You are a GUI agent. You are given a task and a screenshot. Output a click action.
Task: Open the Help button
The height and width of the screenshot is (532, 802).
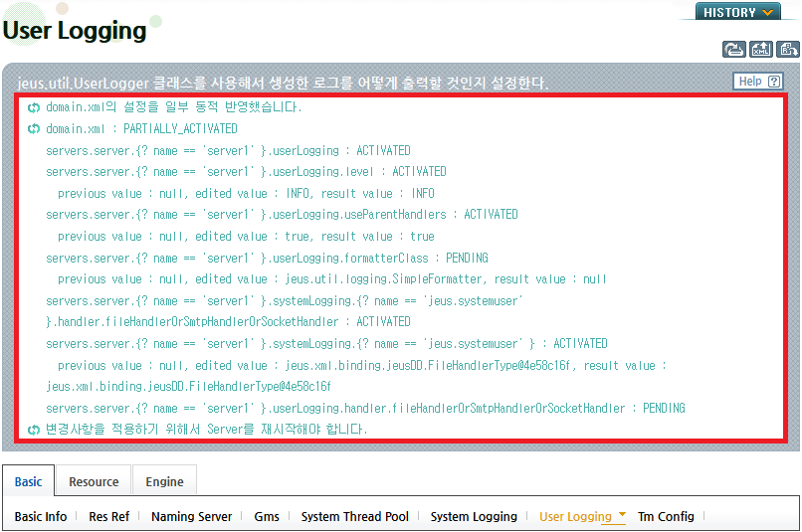tap(758, 82)
